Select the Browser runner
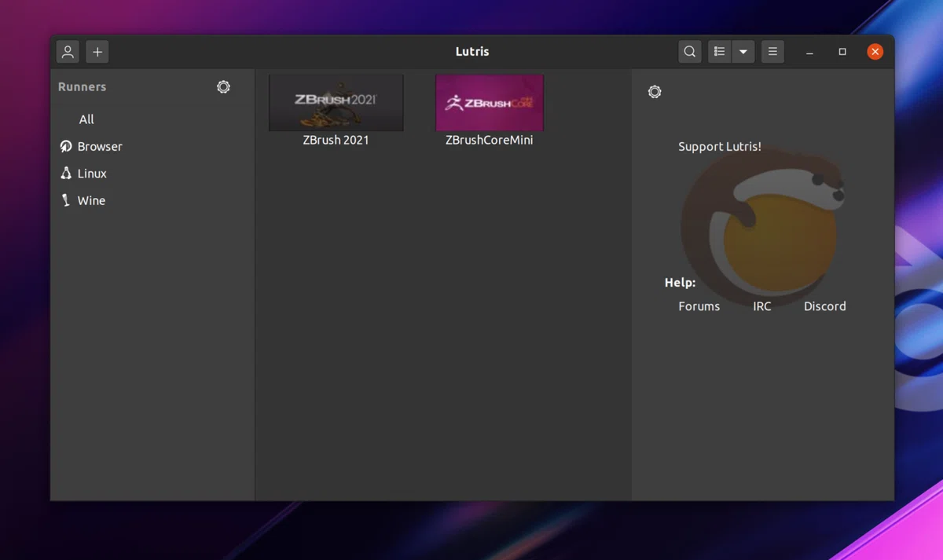 (x=100, y=146)
